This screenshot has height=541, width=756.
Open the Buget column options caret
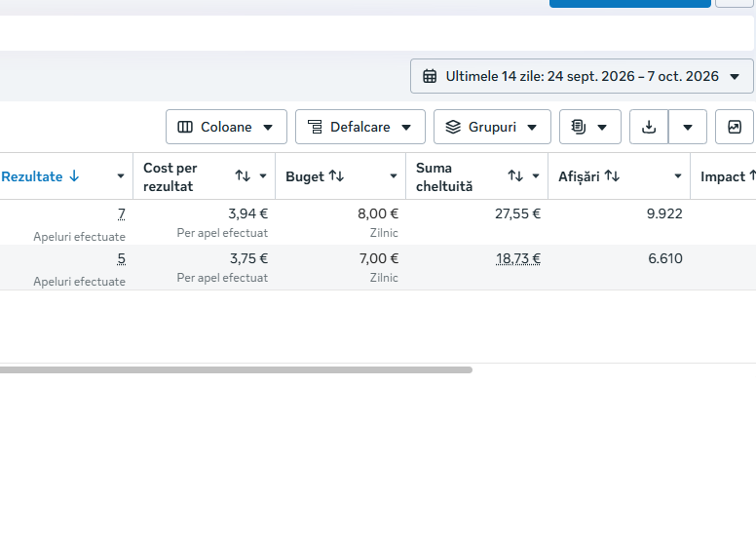(394, 176)
